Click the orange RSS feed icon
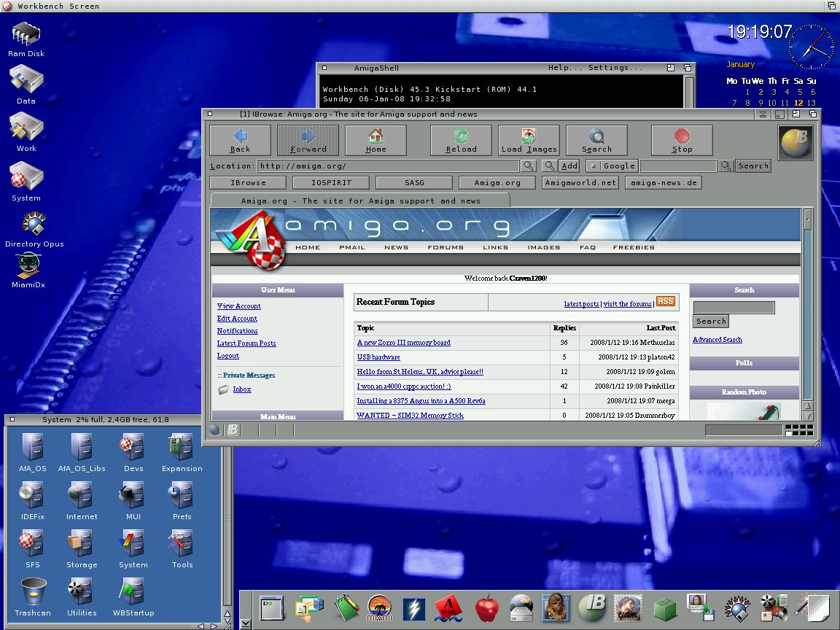Screen dimensions: 840x630 665,302
